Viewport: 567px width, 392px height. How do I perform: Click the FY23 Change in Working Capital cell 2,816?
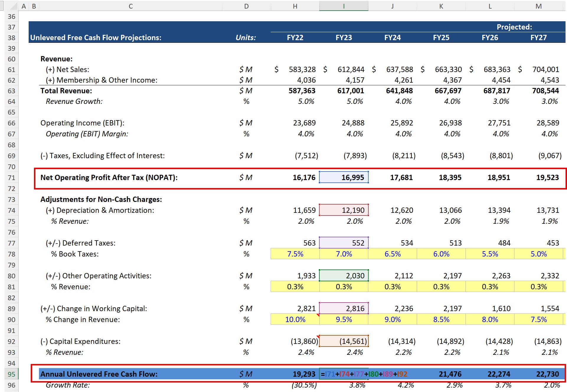(344, 308)
